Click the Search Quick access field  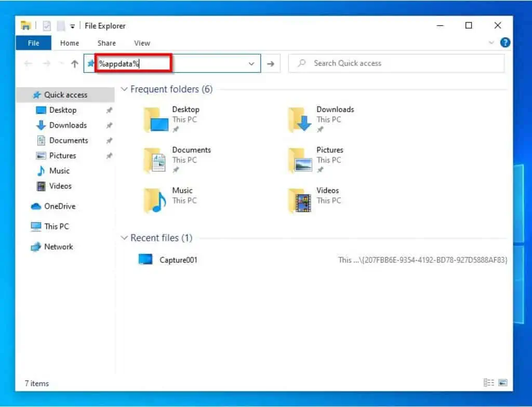click(x=396, y=63)
